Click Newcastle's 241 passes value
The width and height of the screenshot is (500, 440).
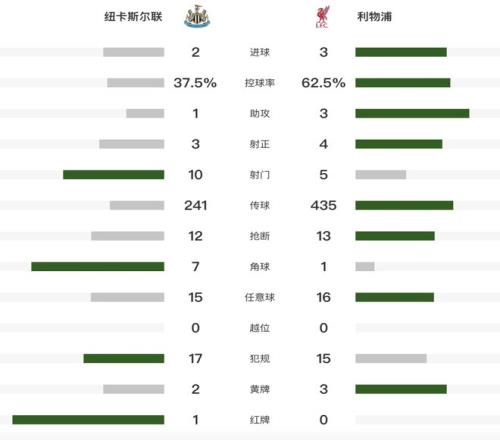coord(196,205)
